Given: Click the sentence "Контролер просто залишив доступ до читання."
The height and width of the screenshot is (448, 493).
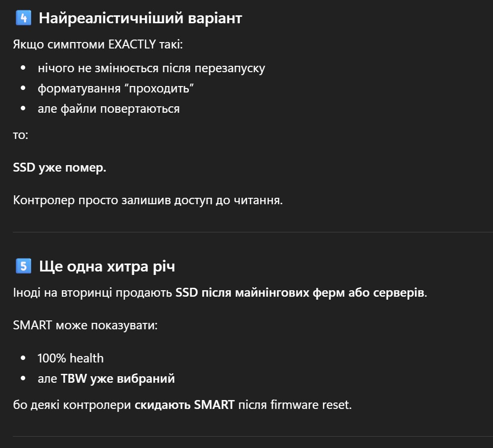Looking at the screenshot, I should pos(148,200).
